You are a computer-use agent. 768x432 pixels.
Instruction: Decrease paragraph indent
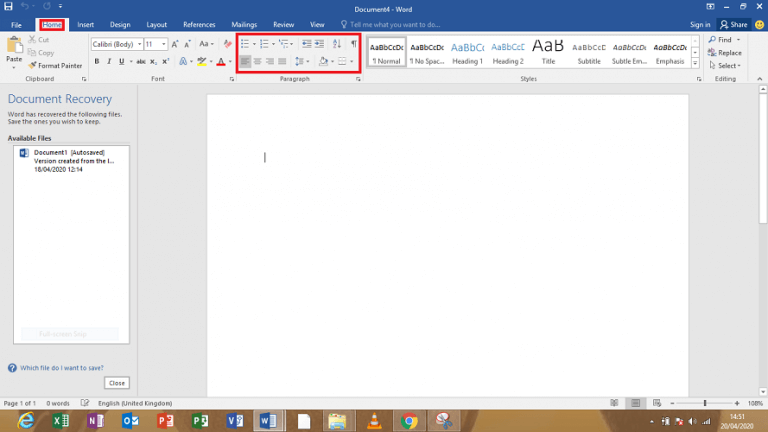307,44
